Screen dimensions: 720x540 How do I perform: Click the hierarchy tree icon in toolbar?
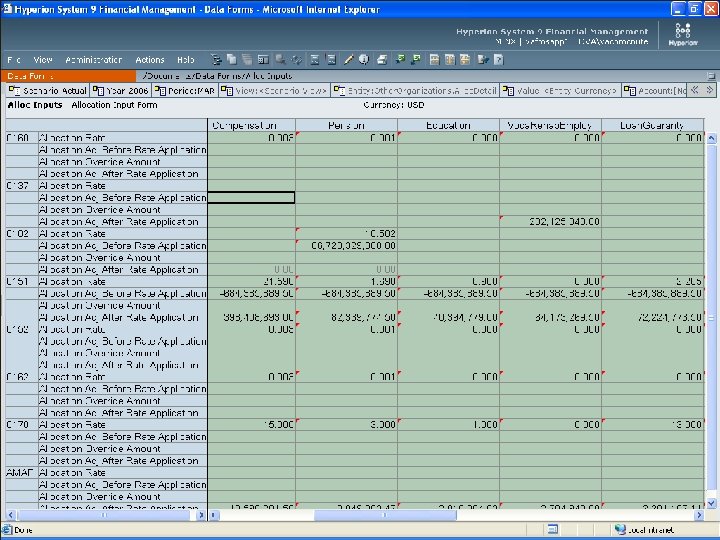click(x=216, y=59)
